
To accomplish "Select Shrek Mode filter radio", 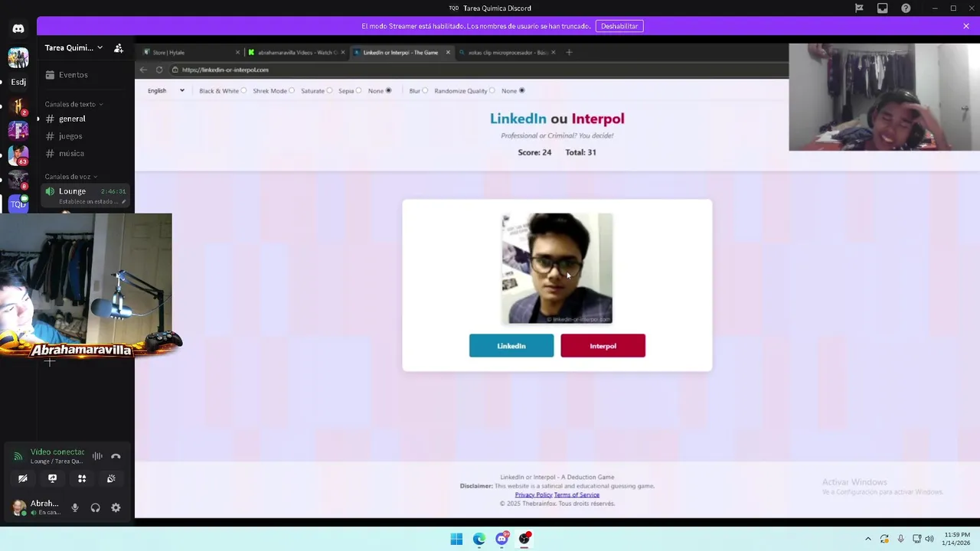I will (292, 90).
